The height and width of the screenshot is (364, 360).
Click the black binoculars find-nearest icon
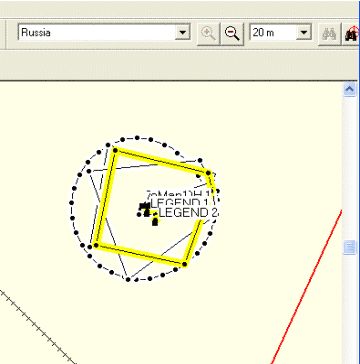coord(352,33)
